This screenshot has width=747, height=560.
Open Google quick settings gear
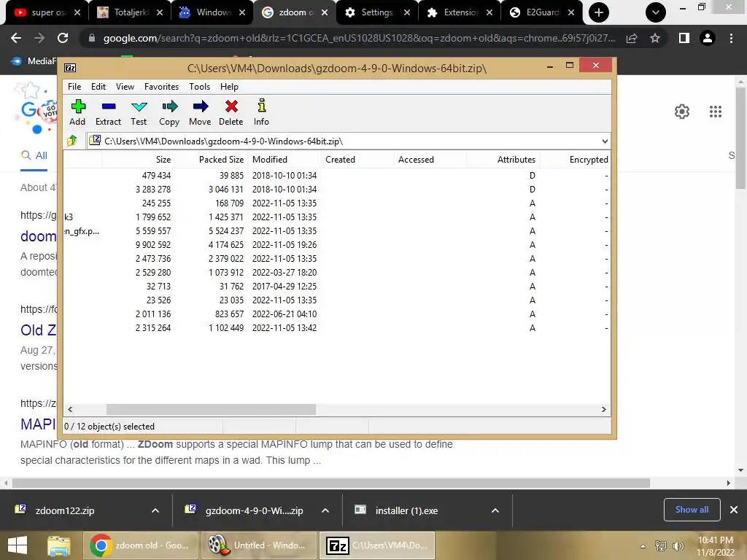(x=682, y=112)
